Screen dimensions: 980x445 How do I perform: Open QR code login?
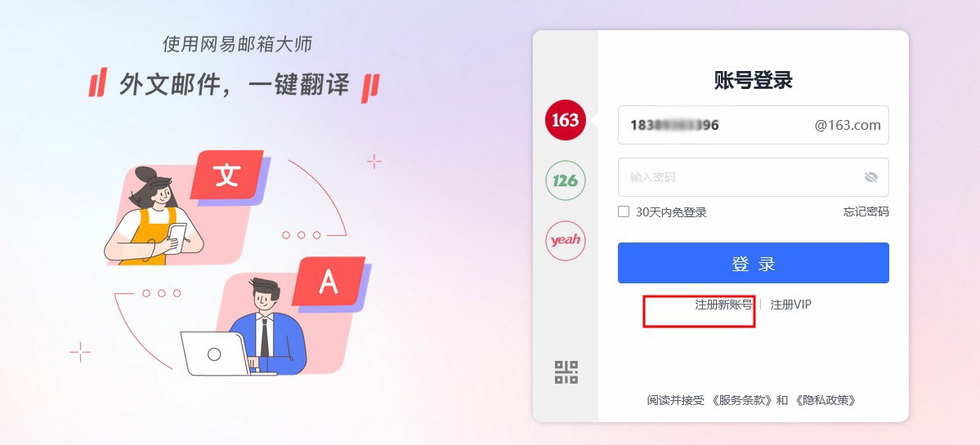pos(566,372)
